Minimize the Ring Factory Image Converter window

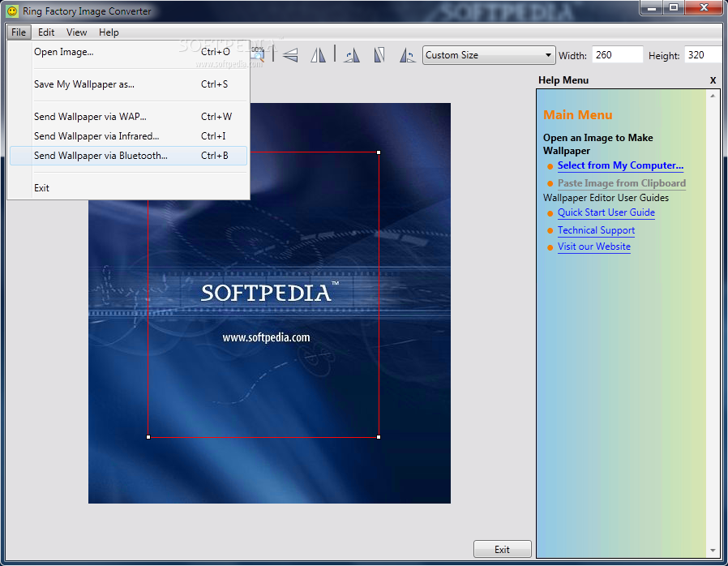click(x=652, y=7)
